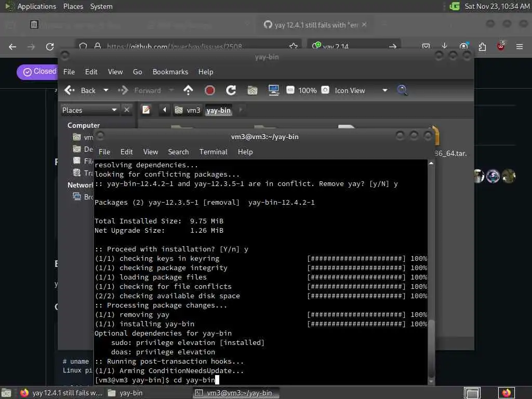Close the yay 12.4.1 browser tab
The height and width of the screenshot is (399, 532).
point(364,25)
